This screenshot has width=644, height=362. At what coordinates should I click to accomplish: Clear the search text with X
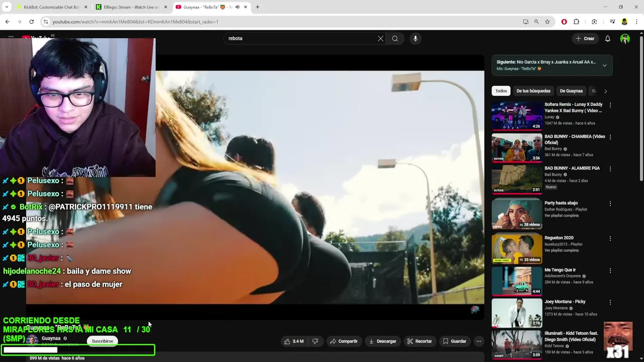380,38
